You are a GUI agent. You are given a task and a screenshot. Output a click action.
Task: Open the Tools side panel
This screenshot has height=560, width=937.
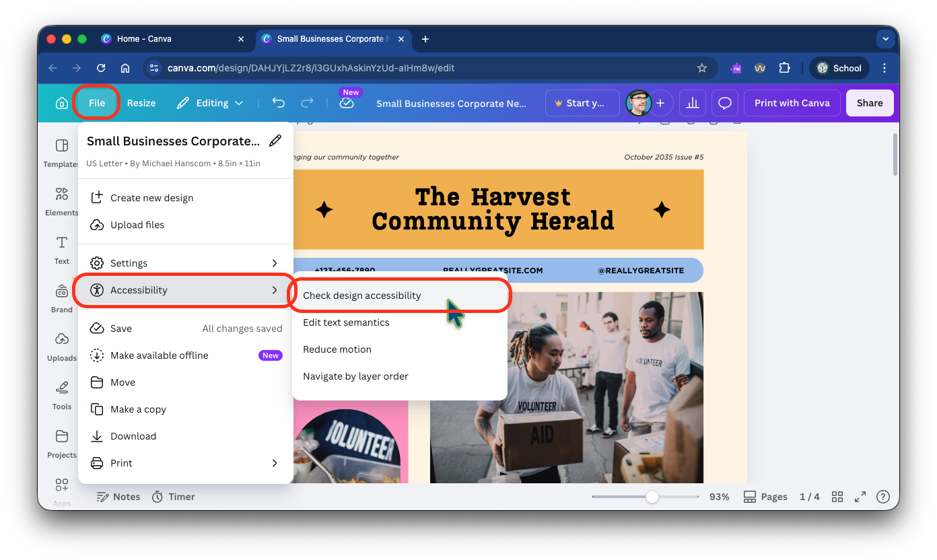click(x=62, y=395)
